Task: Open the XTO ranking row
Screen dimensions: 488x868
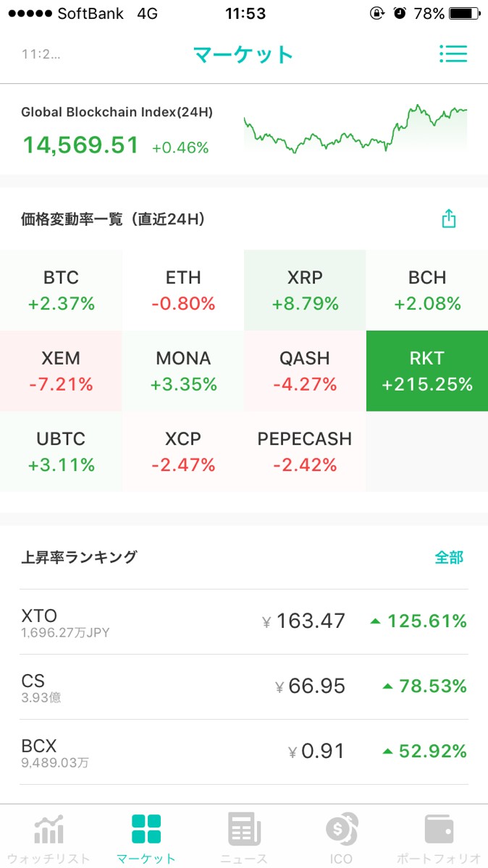Action: click(x=244, y=621)
